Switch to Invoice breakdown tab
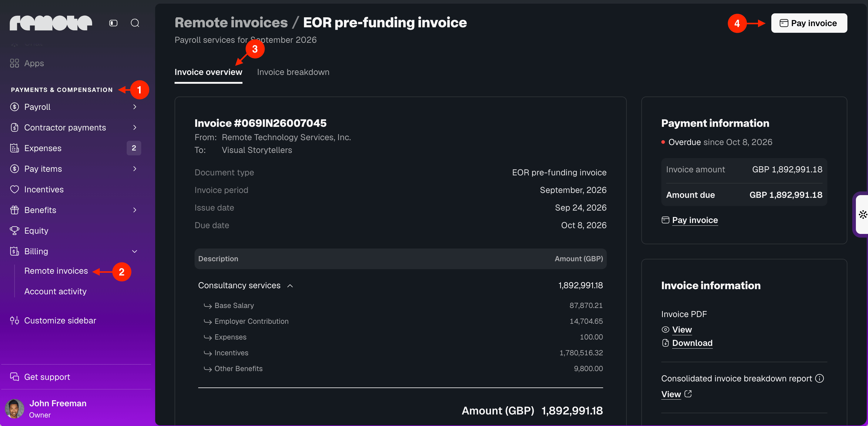 293,72
